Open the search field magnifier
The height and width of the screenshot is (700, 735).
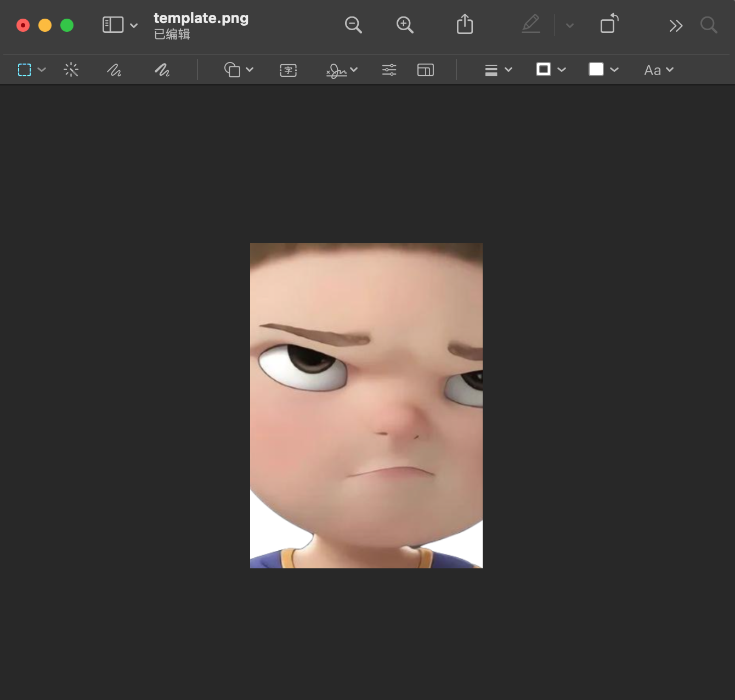pos(709,25)
